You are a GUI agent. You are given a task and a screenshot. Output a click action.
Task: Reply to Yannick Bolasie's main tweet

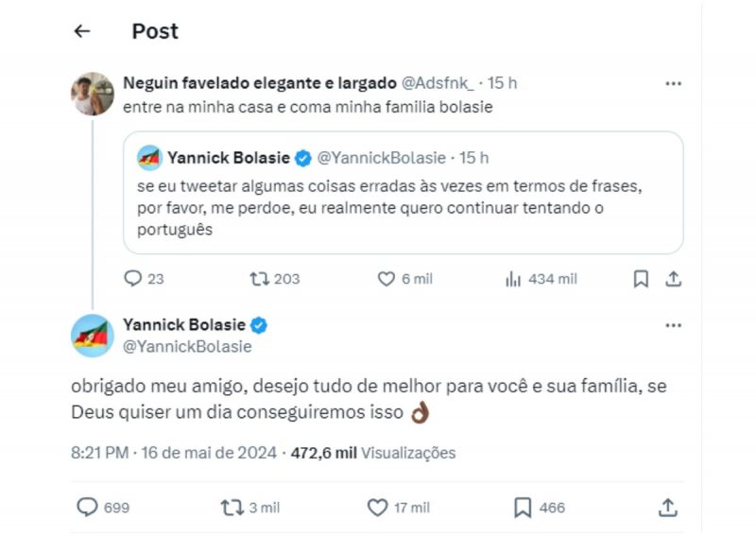click(x=87, y=508)
